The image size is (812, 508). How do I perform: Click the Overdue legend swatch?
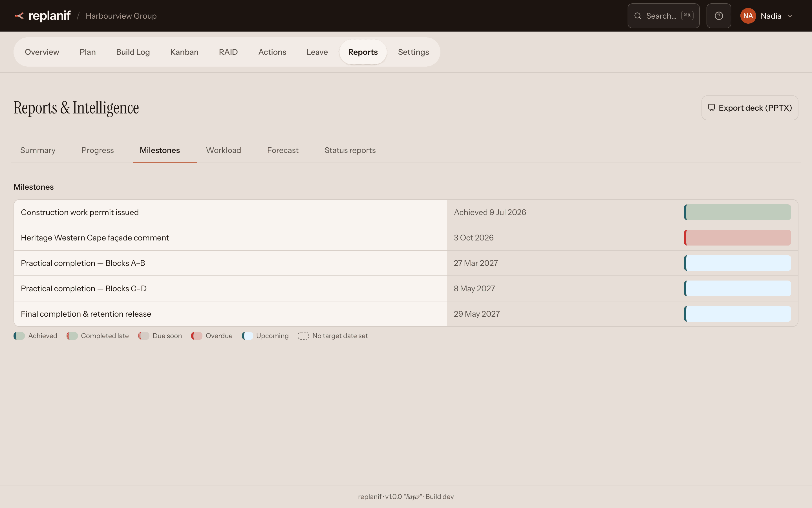coord(197,336)
